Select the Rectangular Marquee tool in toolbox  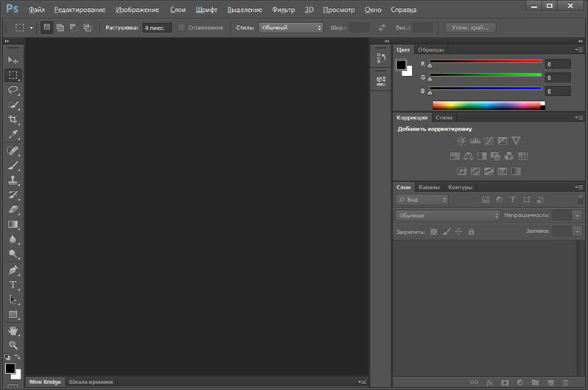coord(13,75)
